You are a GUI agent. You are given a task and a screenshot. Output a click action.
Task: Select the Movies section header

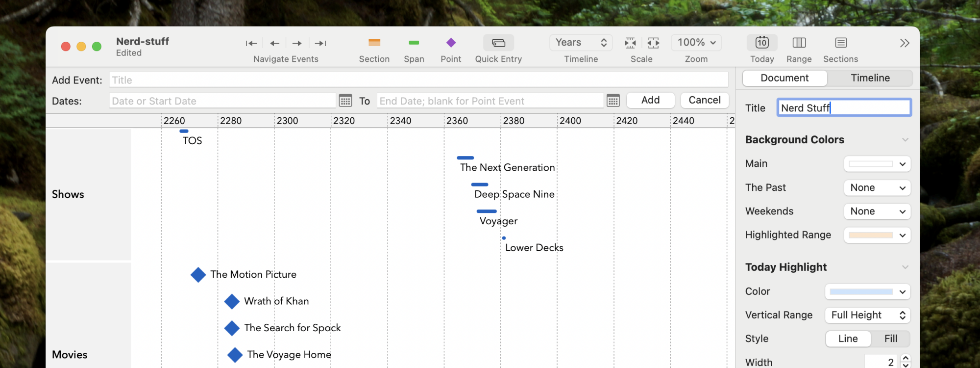(x=88, y=315)
